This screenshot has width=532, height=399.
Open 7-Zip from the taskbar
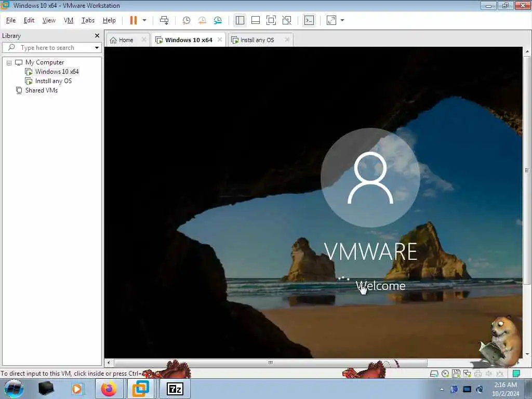175,389
